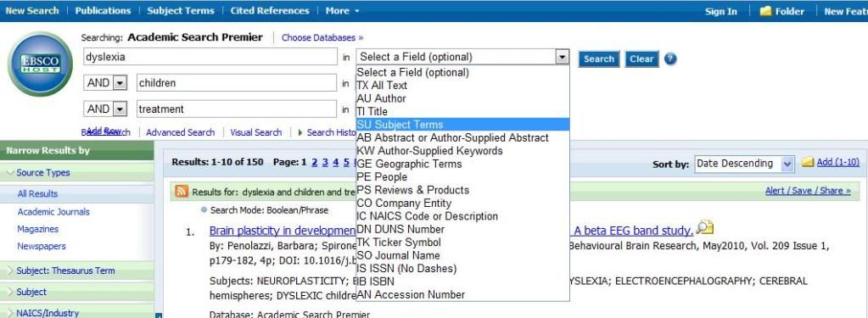868x318 pixels.
Task: Open Advanced Search link
Action: pos(180,132)
